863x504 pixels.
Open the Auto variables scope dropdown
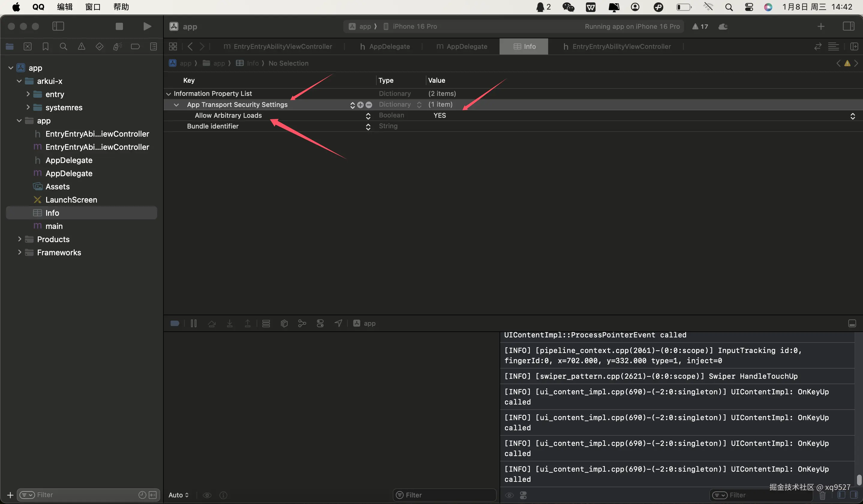pos(178,495)
